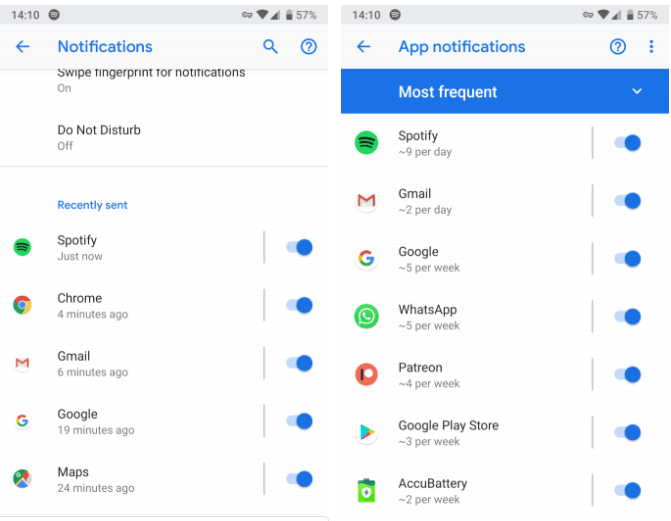Screen dimensions: 671x521
Task: Open Swipe fingerprint for notifications setting
Action: coord(150,79)
